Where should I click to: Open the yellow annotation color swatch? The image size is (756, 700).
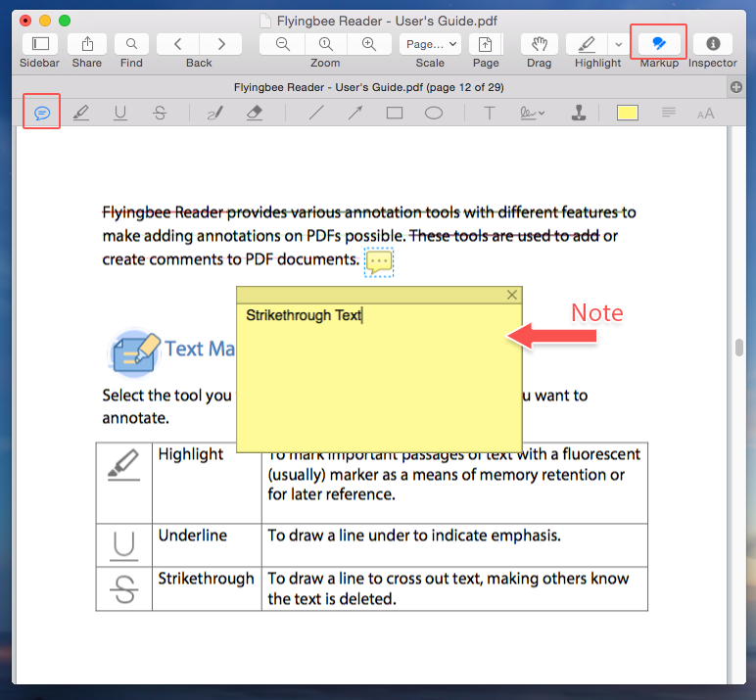pos(628,114)
